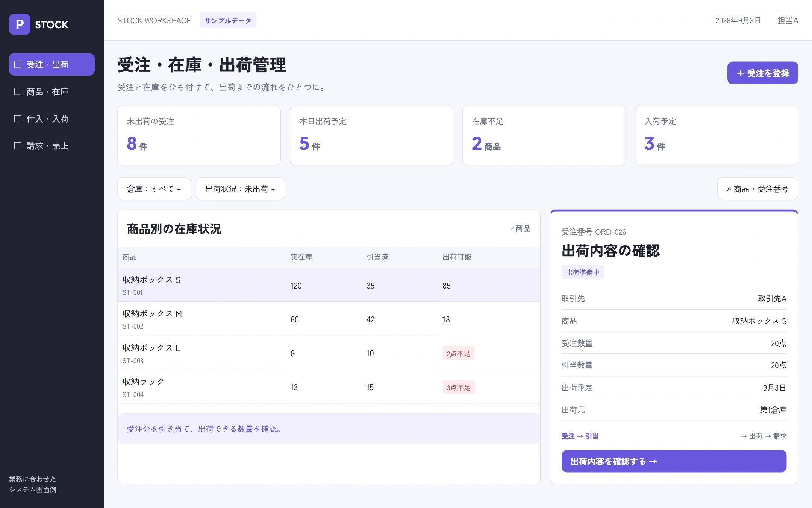Viewport: 812px width, 508px height.
Task: Click the 9月3日 shipping date value
Action: click(x=774, y=388)
